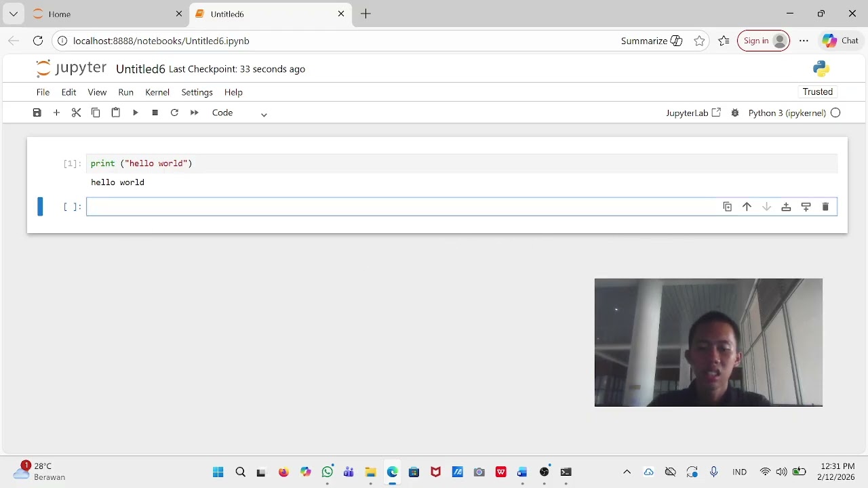The width and height of the screenshot is (868, 488).
Task: Click the hello world output text
Action: pyautogui.click(x=117, y=182)
